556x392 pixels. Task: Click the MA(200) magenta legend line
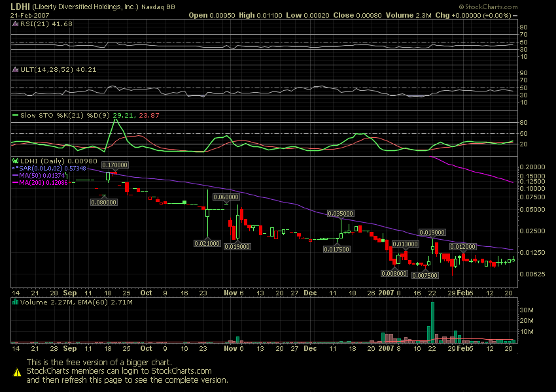click(x=15, y=183)
